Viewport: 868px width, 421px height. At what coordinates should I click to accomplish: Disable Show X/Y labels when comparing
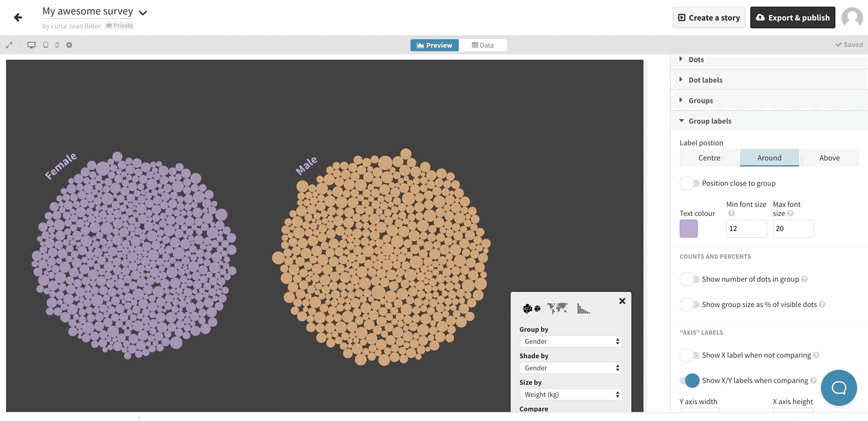click(x=689, y=381)
